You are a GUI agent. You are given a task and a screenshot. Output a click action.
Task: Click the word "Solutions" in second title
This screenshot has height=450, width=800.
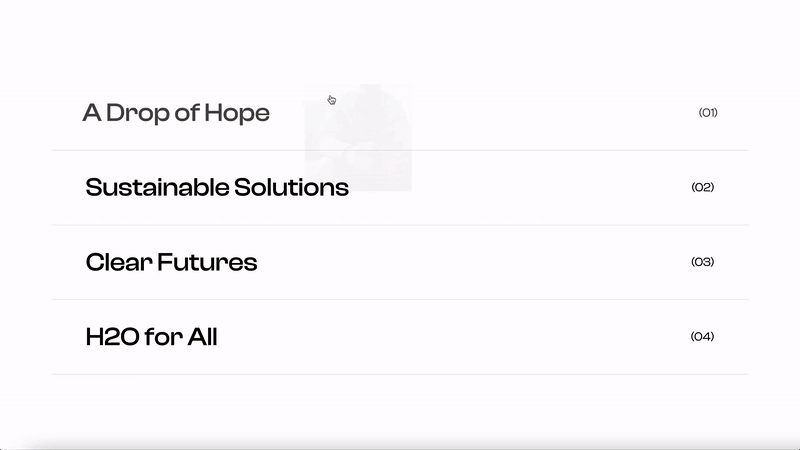291,187
